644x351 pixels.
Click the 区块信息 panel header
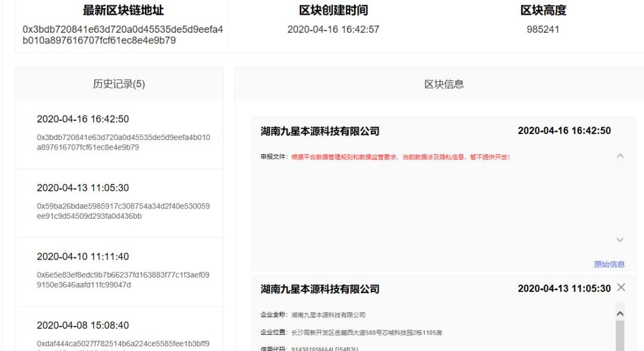pos(444,84)
